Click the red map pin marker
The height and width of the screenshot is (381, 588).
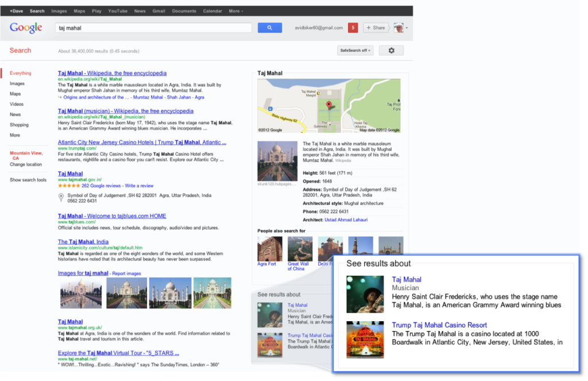point(329,106)
